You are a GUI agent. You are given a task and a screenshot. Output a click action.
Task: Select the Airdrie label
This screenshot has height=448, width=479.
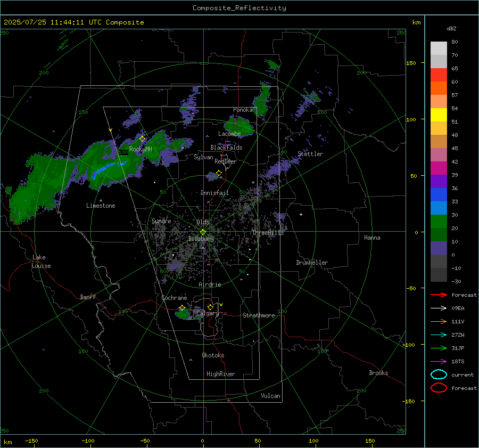(x=210, y=284)
